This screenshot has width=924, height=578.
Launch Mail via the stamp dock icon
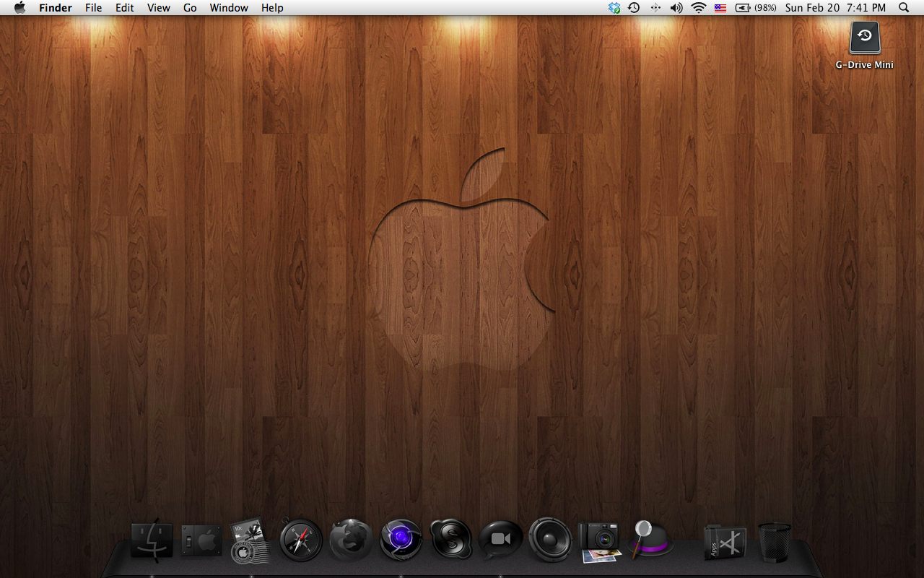coord(250,541)
